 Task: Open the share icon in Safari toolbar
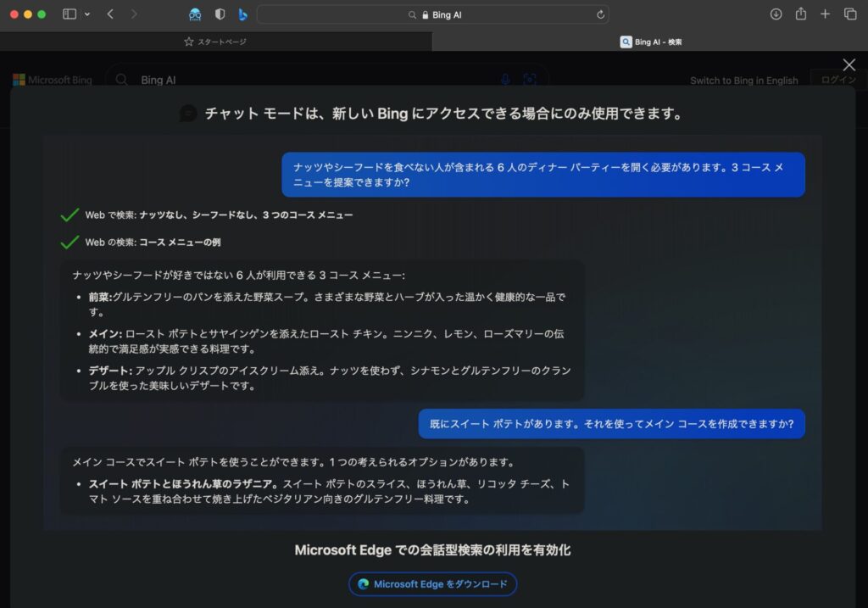pyautogui.click(x=801, y=14)
